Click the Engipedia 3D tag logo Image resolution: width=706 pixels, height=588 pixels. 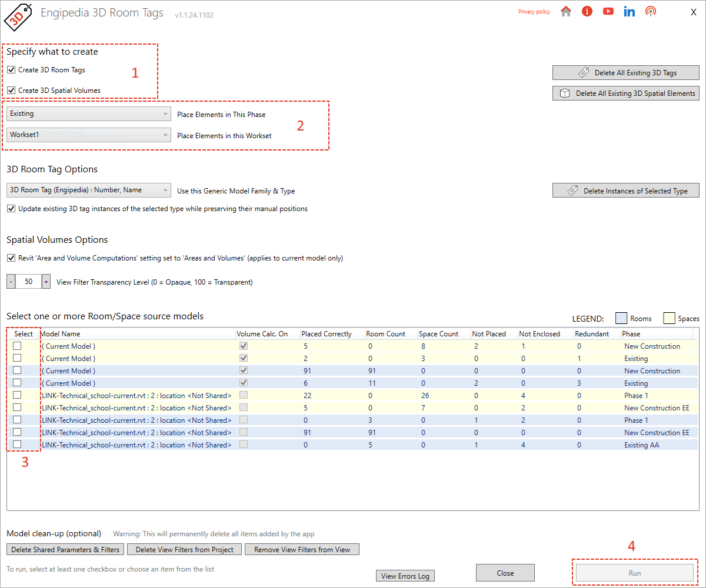(x=18, y=16)
